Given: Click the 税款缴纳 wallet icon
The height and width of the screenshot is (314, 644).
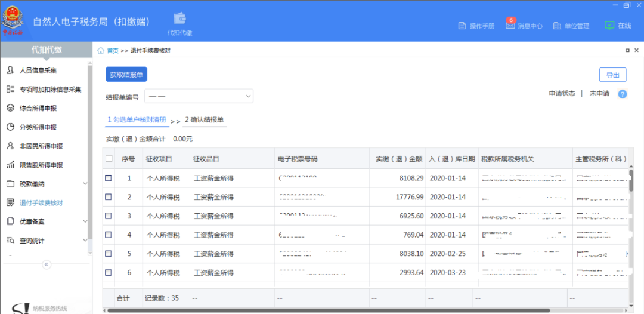Looking at the screenshot, I should [11, 184].
